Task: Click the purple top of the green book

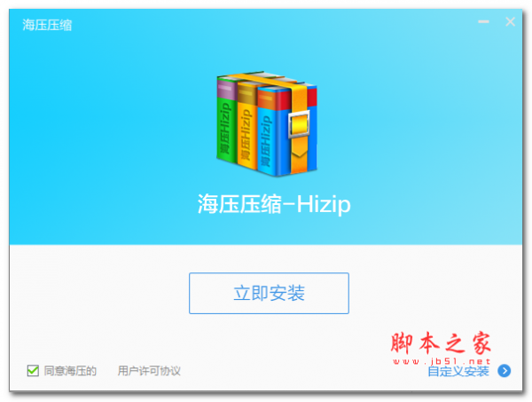Action: [x=227, y=89]
